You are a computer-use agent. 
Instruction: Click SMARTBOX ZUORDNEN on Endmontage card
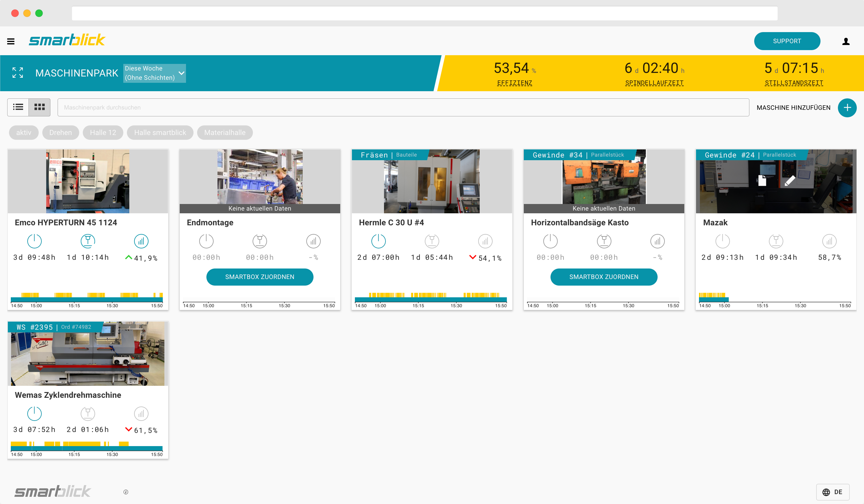coord(259,277)
